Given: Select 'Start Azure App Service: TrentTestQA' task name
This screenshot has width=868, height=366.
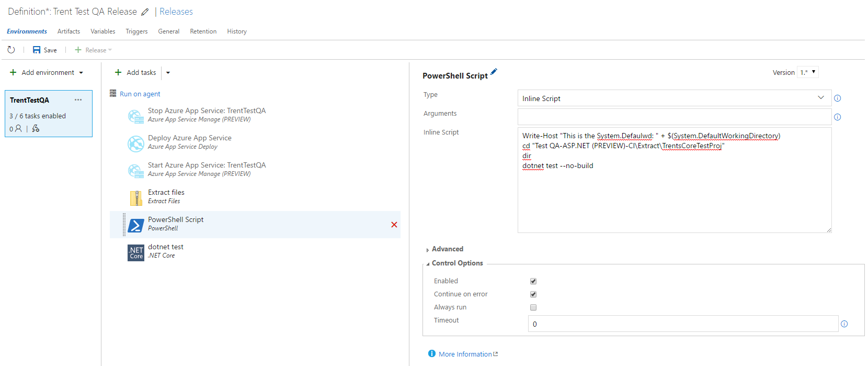Looking at the screenshot, I should pos(207,165).
